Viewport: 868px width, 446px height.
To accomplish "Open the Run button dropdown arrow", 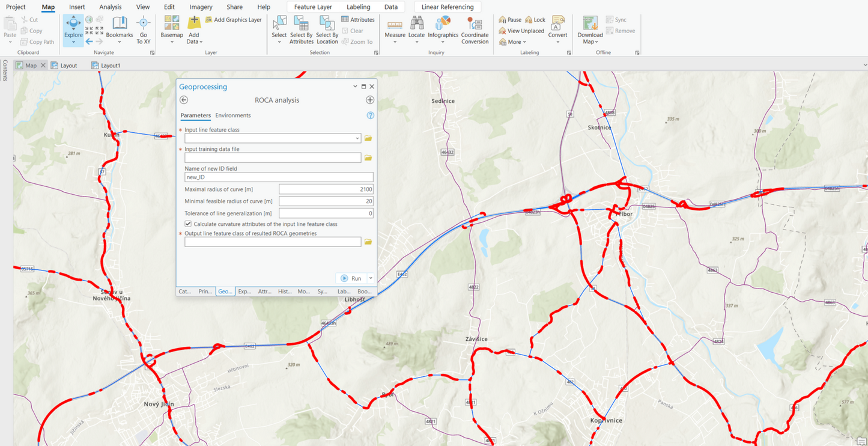I will [371, 278].
